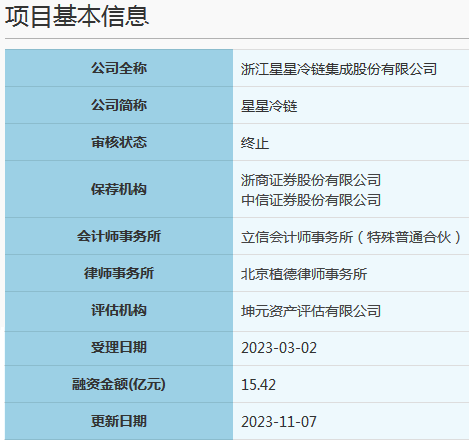Click the 融资金额(亿元) label cell

[119, 384]
